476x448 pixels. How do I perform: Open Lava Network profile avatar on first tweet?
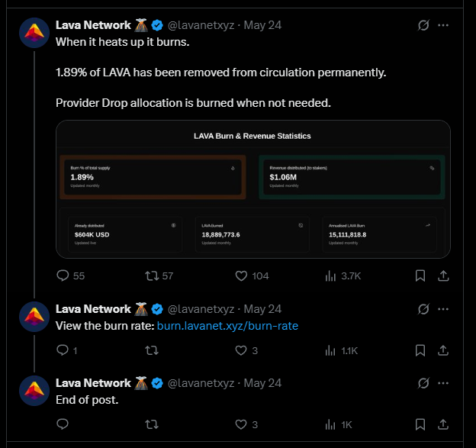(34, 33)
